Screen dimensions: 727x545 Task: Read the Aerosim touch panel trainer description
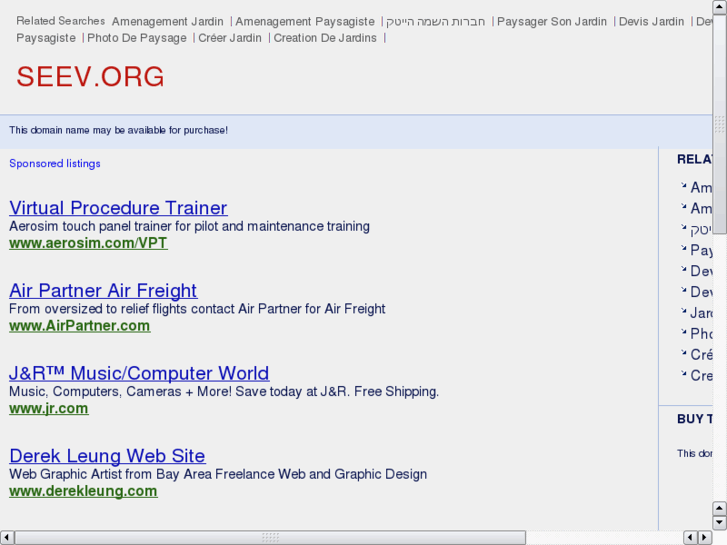(x=189, y=226)
